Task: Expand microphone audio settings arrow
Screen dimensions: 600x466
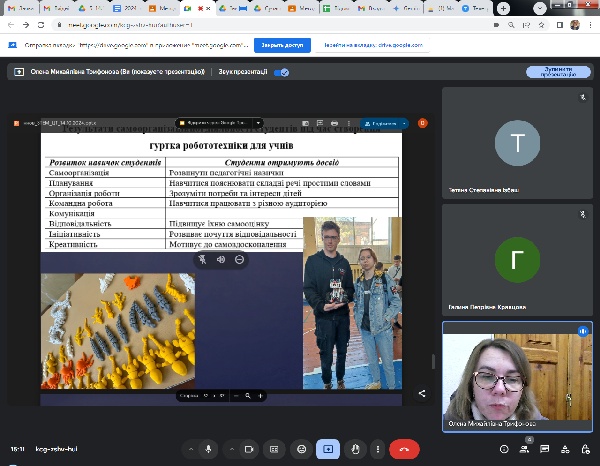Action: [189, 450]
